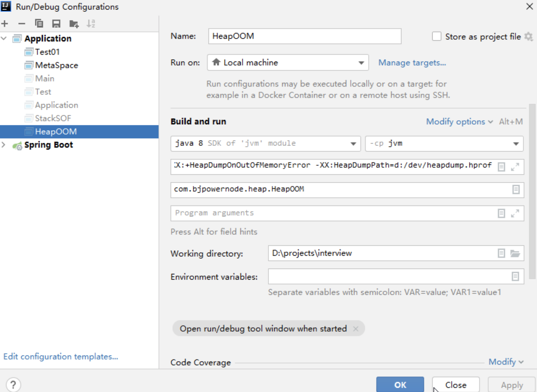
Task: Insert macros in Working directory field
Action: coord(501,253)
